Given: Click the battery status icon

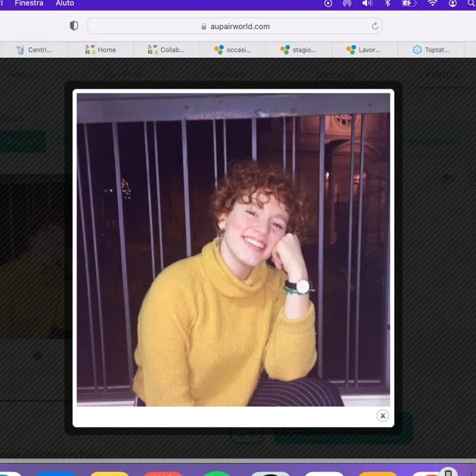Looking at the screenshot, I should point(409,3).
